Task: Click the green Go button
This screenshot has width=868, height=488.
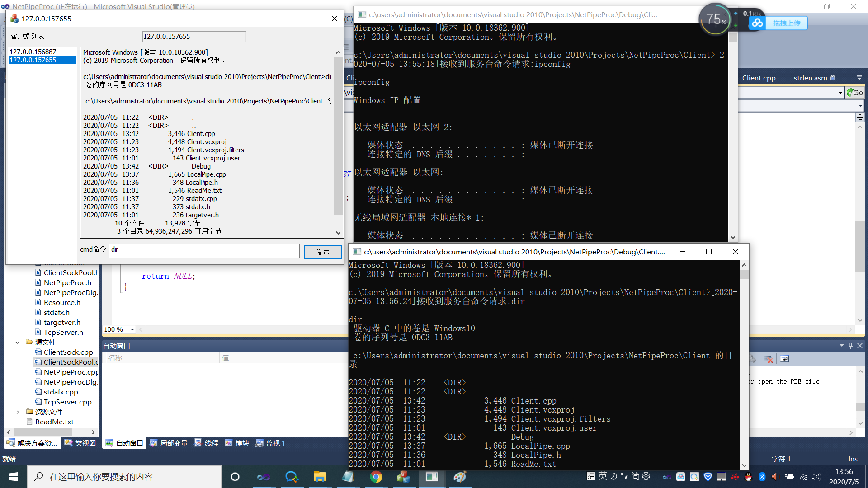Action: tap(854, 93)
